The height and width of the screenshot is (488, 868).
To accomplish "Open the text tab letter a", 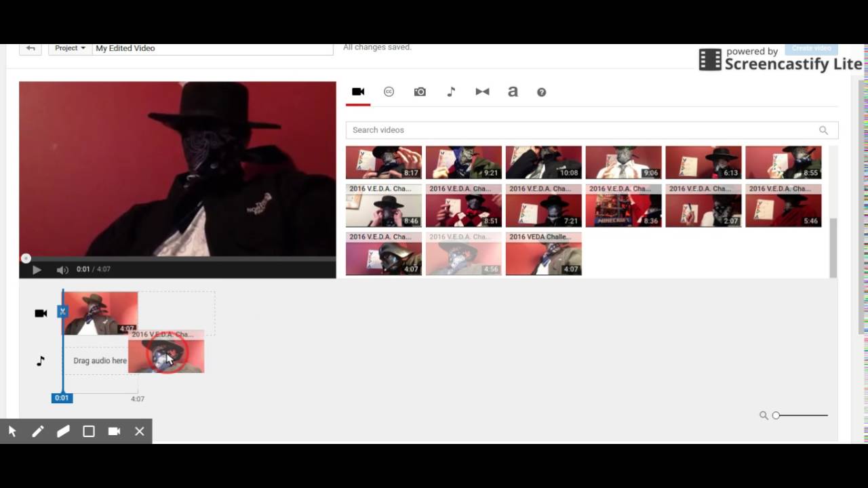I will pyautogui.click(x=513, y=91).
